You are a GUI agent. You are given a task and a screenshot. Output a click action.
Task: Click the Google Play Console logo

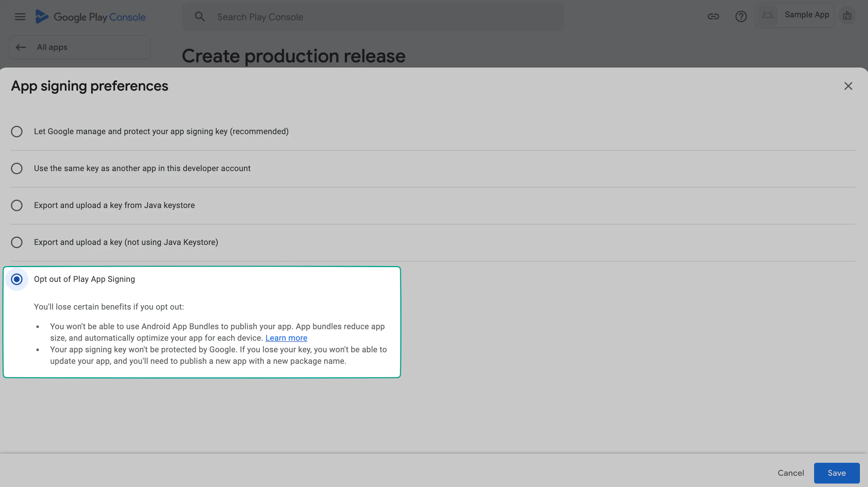coord(90,16)
